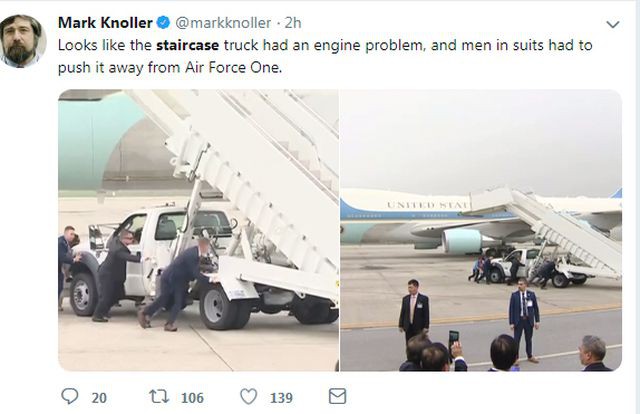Click the UNITED STATES lettering on the plane
Image resolution: width=640 pixels, height=414 pixels.
pos(427,205)
